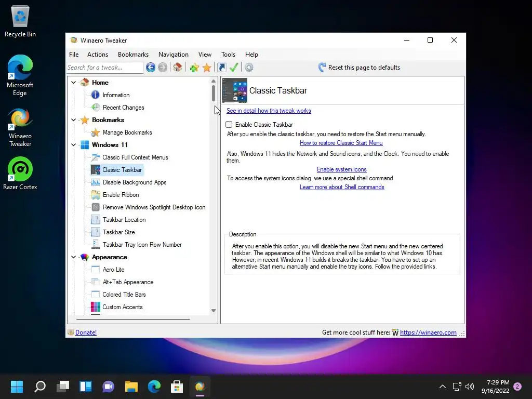This screenshot has height=399, width=532.
Task: Click the Classic Full Context Menus icon
Action: [96, 157]
